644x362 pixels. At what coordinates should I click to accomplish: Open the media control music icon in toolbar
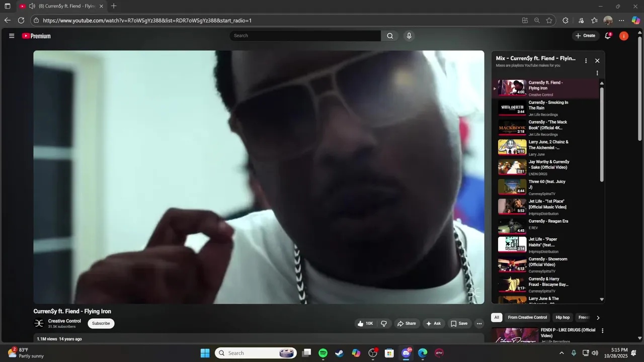[581, 21]
